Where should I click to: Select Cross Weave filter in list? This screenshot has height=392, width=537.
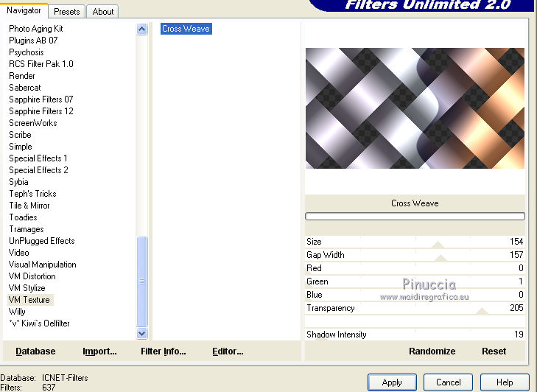(x=186, y=29)
